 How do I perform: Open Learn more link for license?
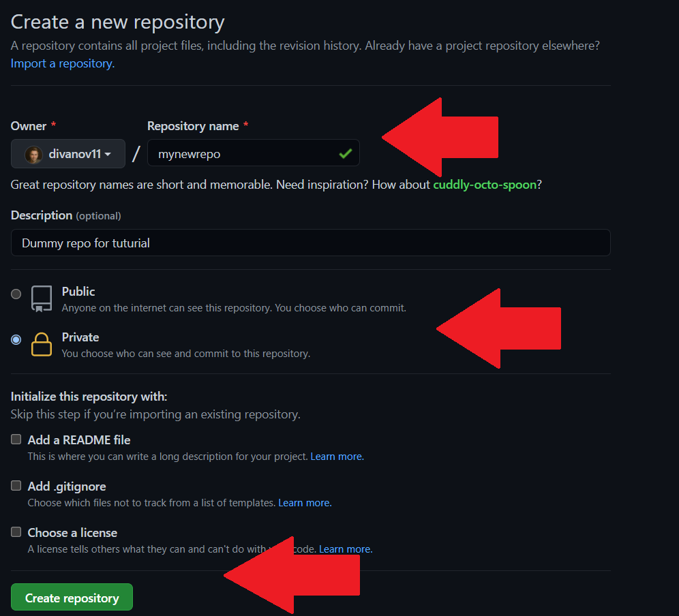coord(346,549)
